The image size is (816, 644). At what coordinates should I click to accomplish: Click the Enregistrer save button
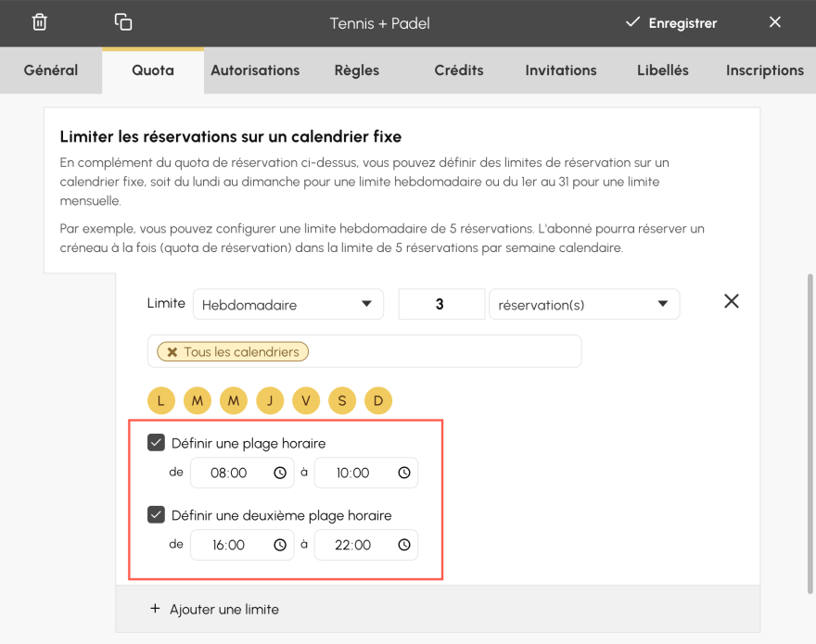(x=671, y=23)
